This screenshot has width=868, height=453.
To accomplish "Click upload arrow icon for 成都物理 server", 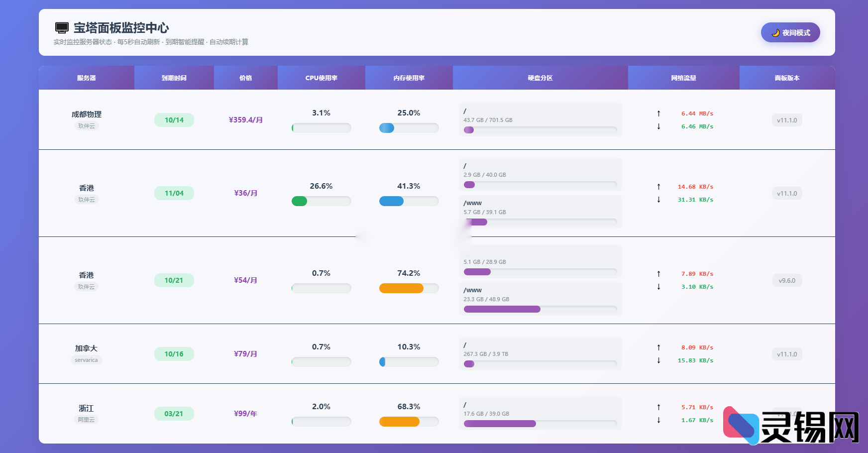I will [x=658, y=113].
